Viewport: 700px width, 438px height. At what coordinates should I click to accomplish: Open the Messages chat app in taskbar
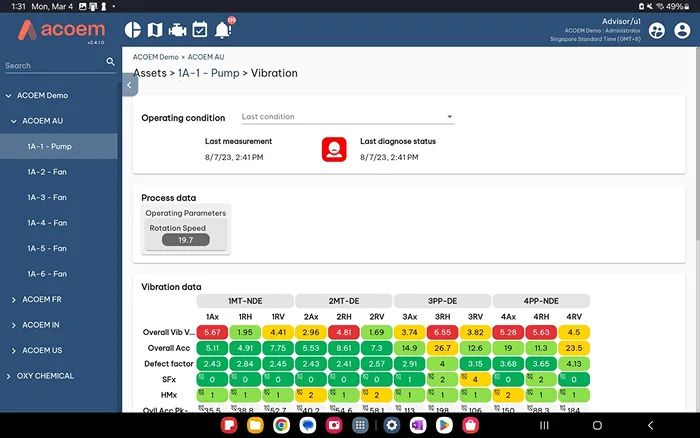tap(308, 425)
